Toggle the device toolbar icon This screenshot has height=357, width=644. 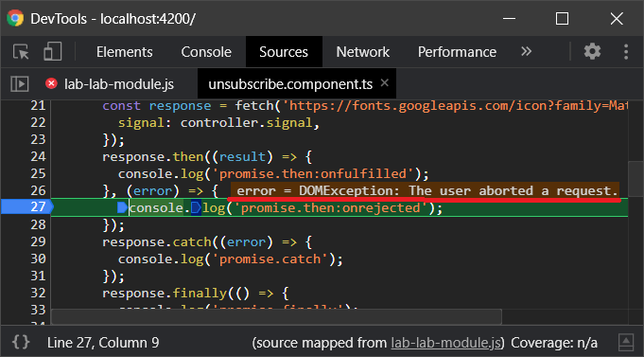[x=53, y=52]
